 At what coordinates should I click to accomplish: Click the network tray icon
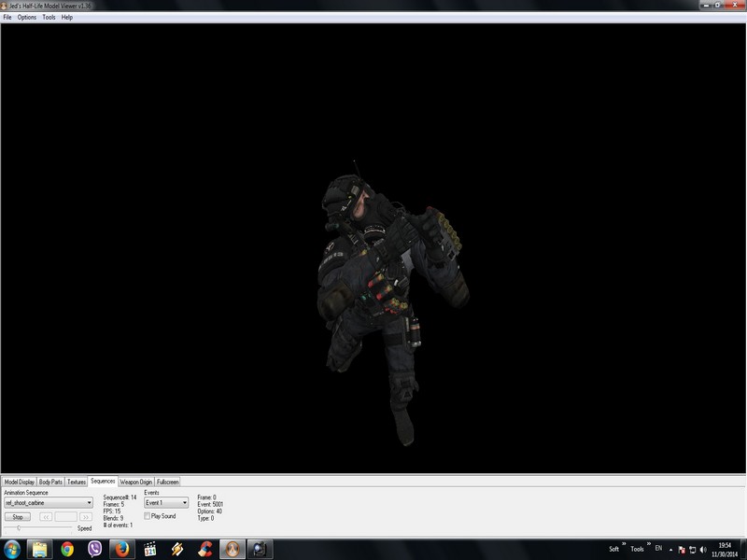[692, 550]
